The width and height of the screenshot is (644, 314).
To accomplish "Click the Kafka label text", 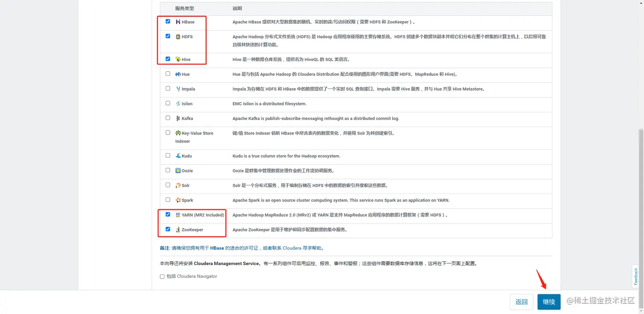I will pyautogui.click(x=187, y=119).
